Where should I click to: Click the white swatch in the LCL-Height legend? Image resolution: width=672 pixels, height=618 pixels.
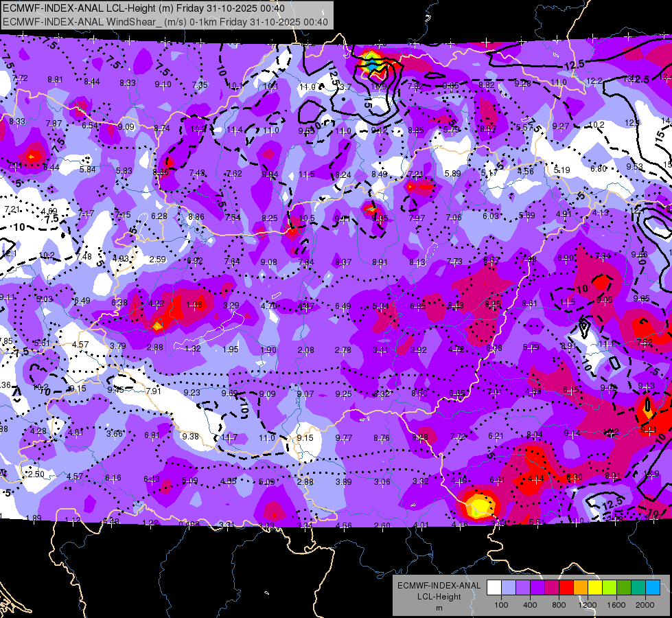[494, 588]
